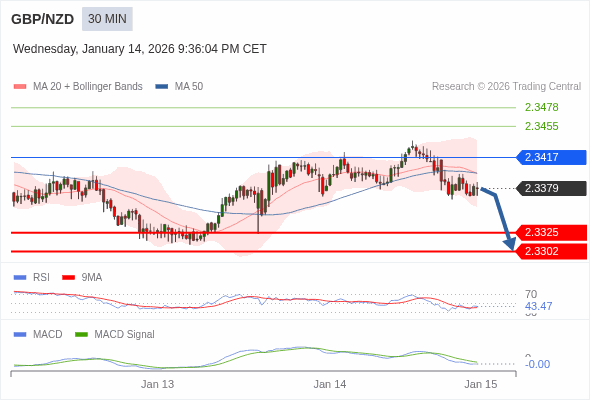Viewport: 590px width, 400px height.
Task: Click the MACD value -0.00
Action: click(x=538, y=364)
